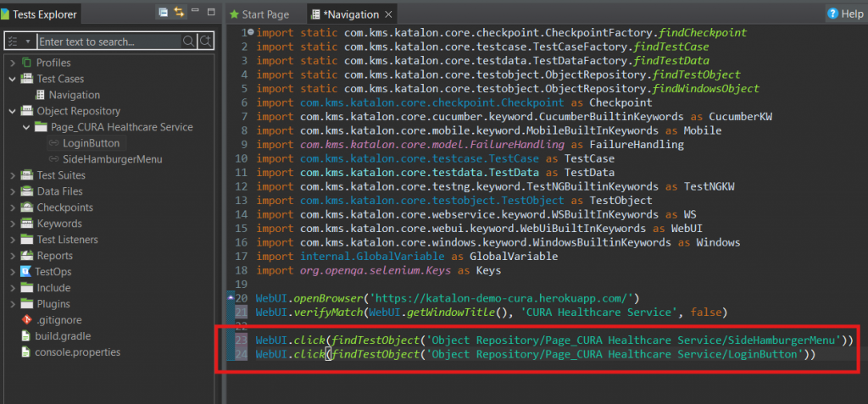Maximize the Tests Explorer panel

(x=211, y=12)
